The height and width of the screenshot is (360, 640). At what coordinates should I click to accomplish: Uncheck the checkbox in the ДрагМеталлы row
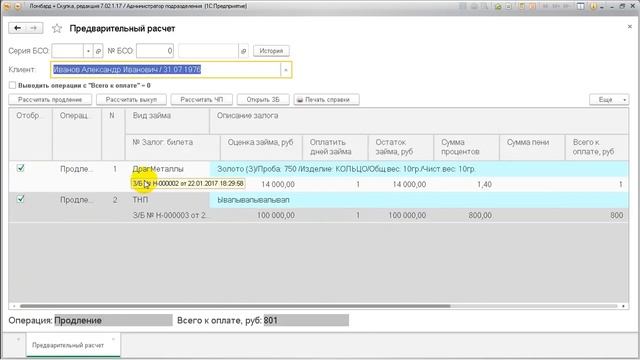pyautogui.click(x=20, y=168)
